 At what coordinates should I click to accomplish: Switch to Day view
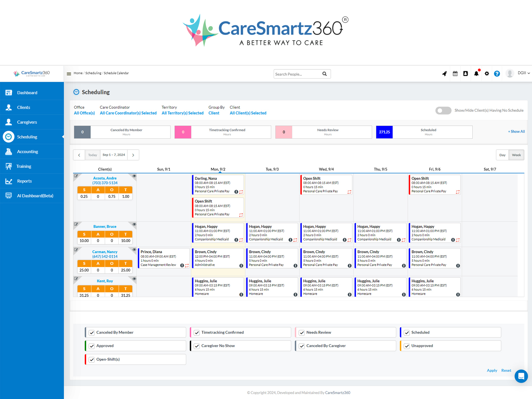(x=502, y=155)
